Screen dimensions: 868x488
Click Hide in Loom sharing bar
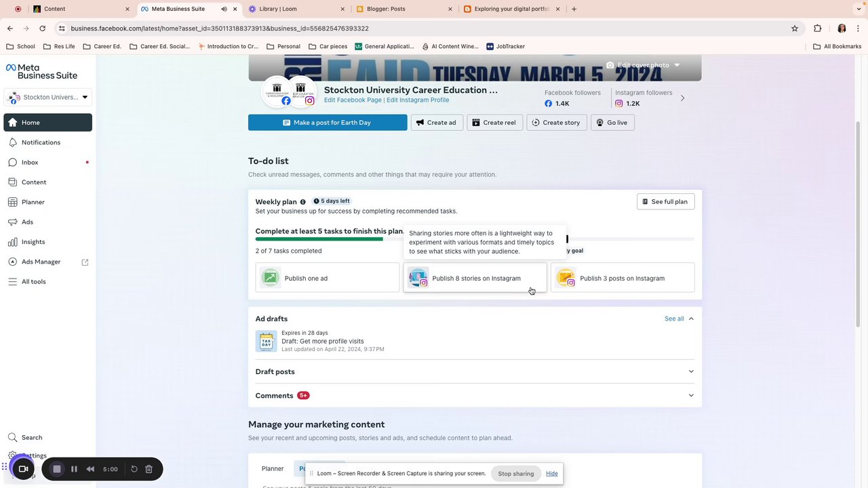552,474
